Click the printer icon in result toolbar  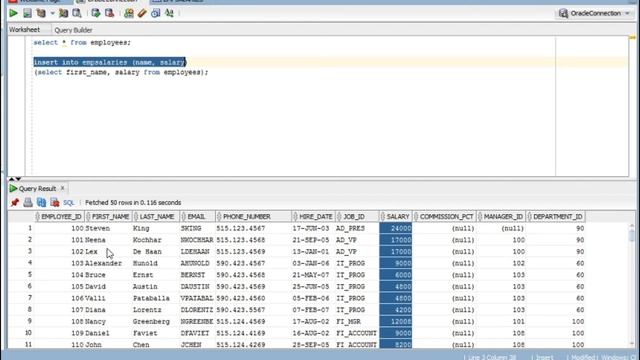28,202
